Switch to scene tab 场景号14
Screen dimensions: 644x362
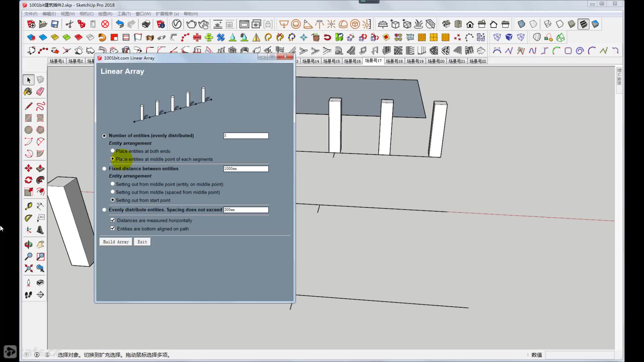click(x=311, y=61)
